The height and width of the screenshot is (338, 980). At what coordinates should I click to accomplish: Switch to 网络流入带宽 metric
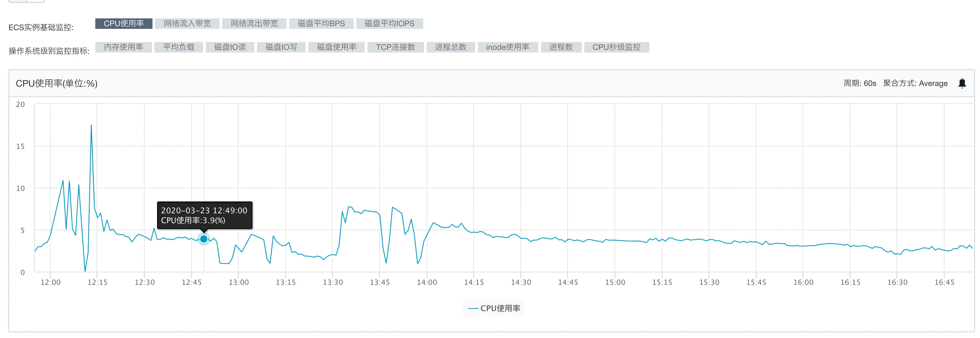point(187,24)
